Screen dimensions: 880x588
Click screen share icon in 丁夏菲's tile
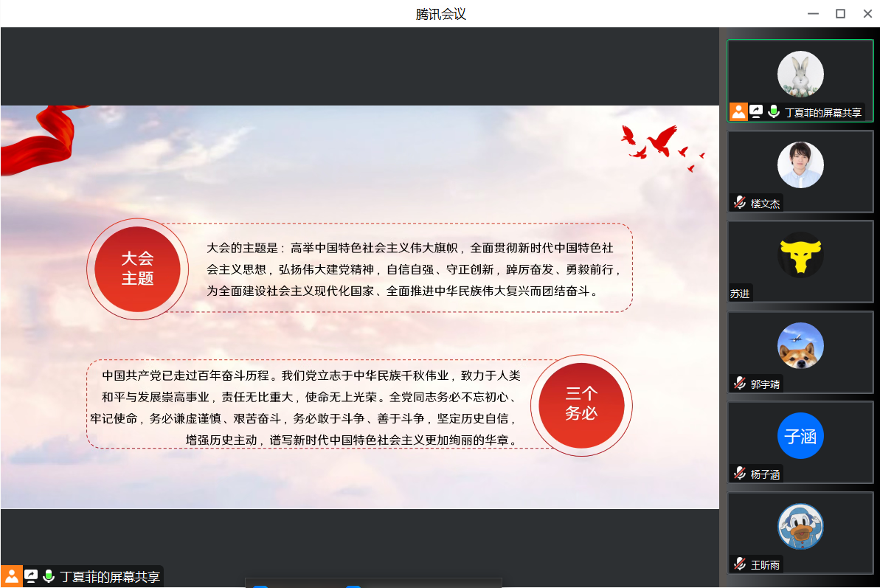[x=756, y=112]
